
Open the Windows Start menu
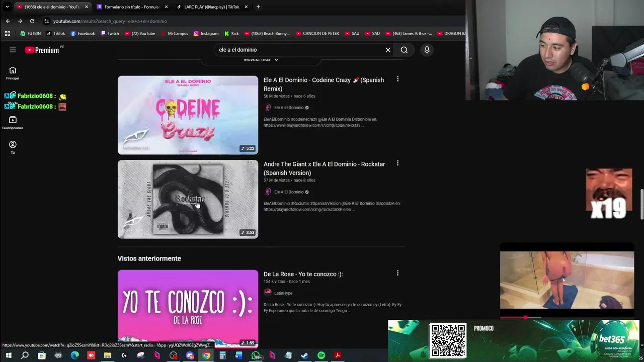(x=9, y=355)
